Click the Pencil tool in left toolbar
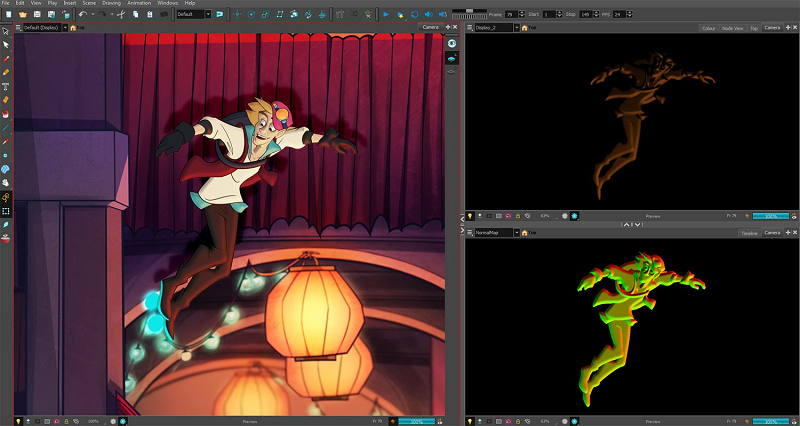Viewport: 800px width, 426px height. click(x=5, y=72)
